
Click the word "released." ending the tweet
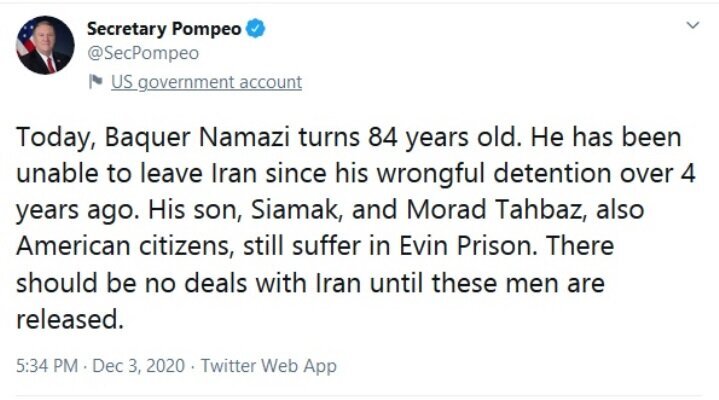pyautogui.click(x=68, y=321)
